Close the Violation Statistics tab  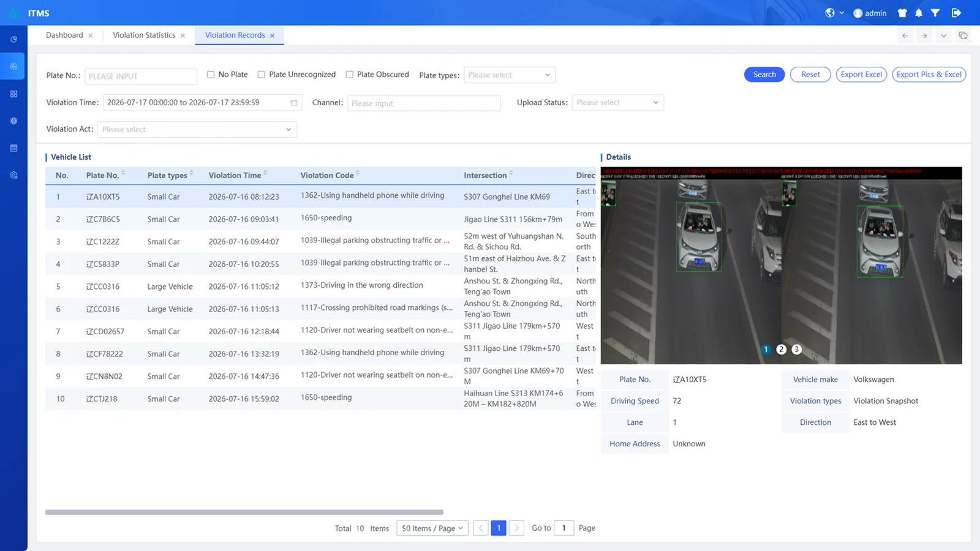tap(183, 36)
